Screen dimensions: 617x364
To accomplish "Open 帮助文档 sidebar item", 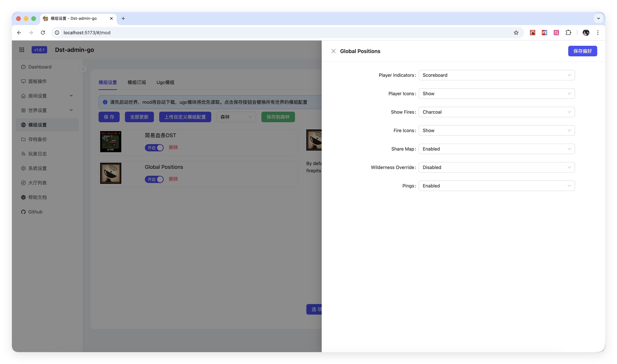I will click(x=47, y=197).
